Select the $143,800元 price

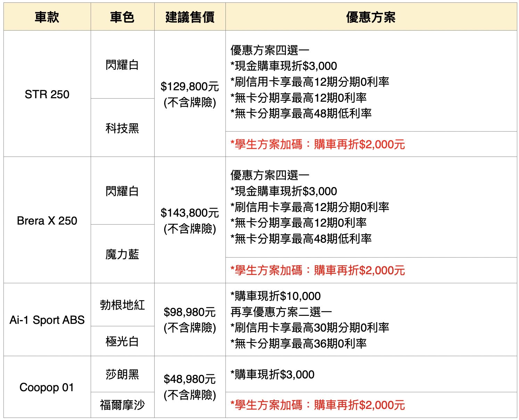[190, 213]
